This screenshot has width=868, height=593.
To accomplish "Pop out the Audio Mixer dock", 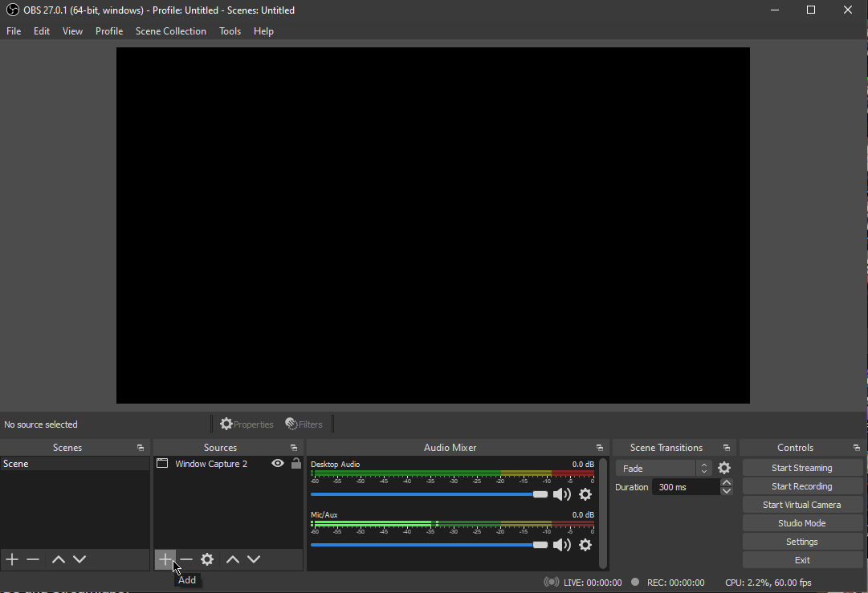I will click(x=600, y=448).
